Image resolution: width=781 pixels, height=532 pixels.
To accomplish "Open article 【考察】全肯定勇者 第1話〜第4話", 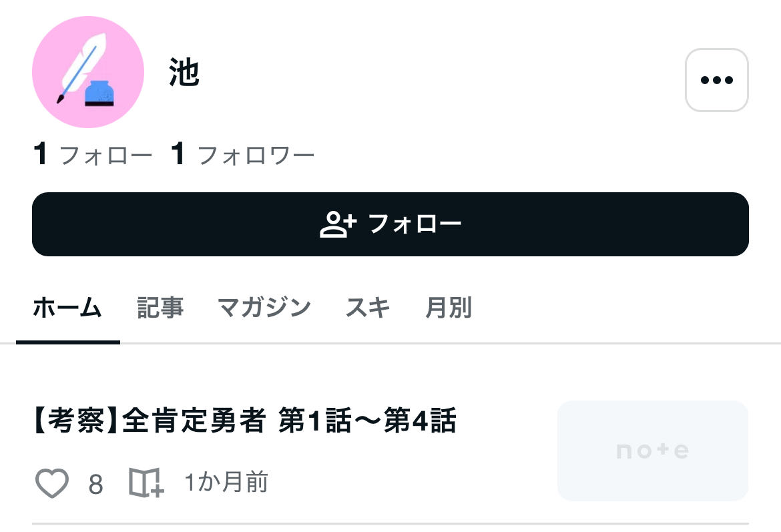I will pyautogui.click(x=244, y=422).
